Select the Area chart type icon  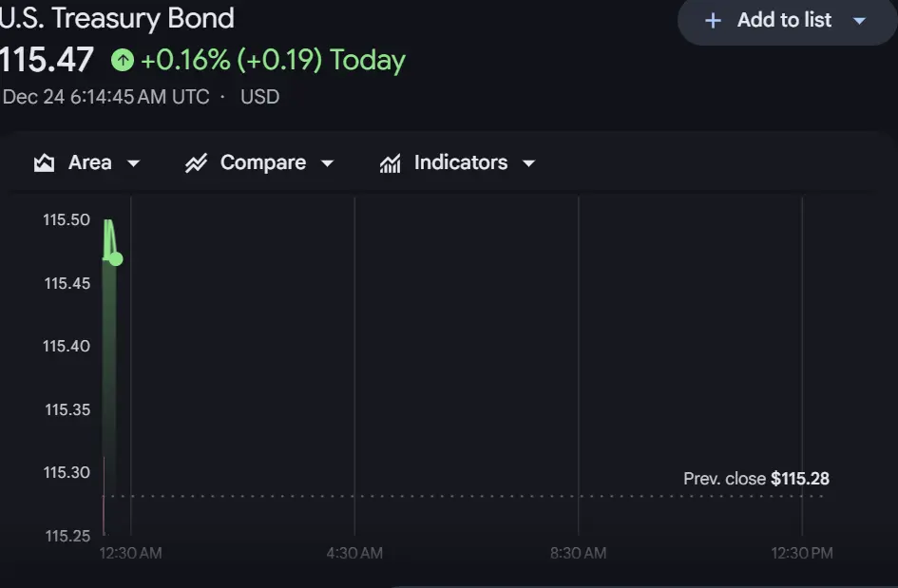(x=44, y=162)
